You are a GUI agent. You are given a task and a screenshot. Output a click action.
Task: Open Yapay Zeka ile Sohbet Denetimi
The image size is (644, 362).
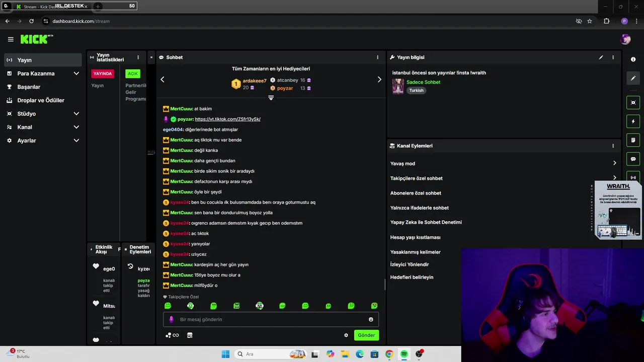pyautogui.click(x=426, y=222)
